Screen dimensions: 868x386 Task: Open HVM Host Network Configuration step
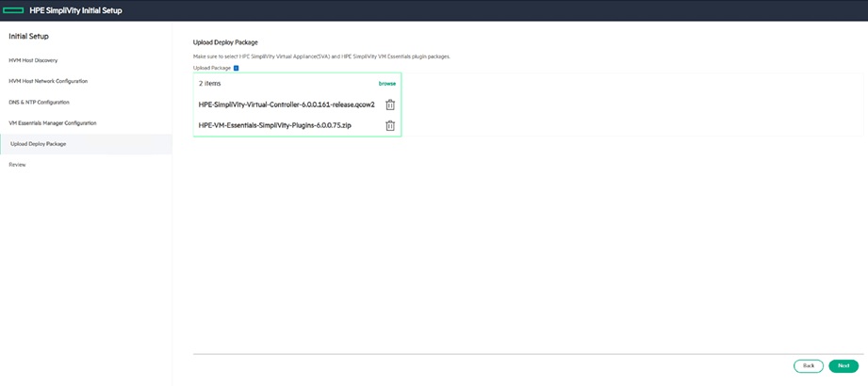48,81
